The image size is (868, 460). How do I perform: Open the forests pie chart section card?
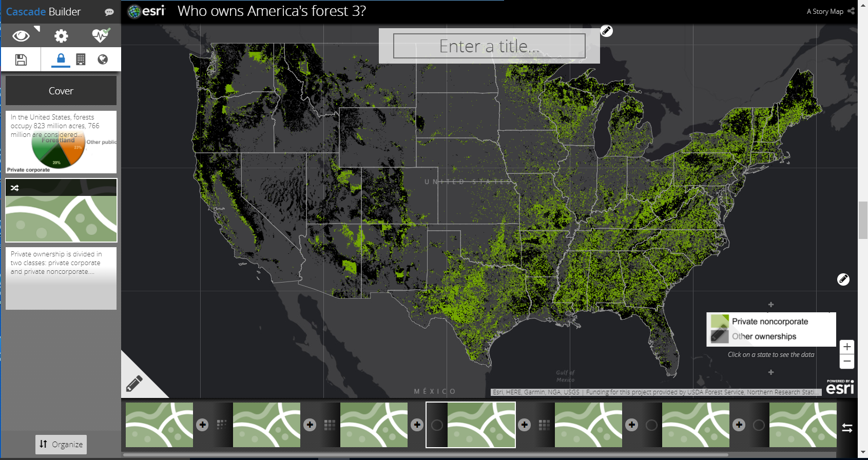pos(61,142)
